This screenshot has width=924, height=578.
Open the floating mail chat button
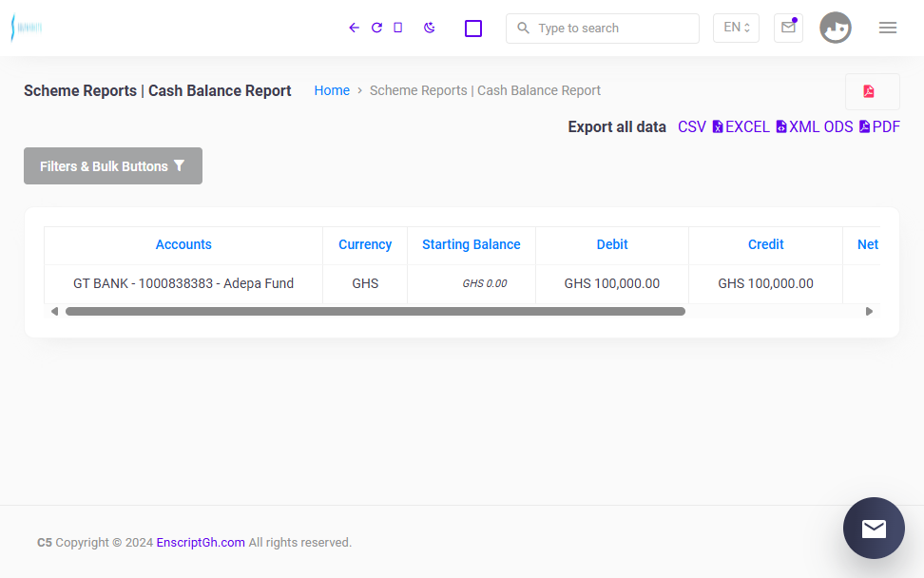click(874, 528)
